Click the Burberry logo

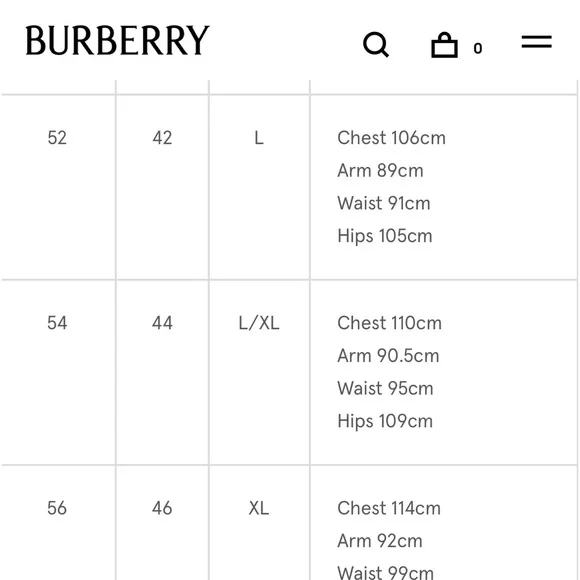[117, 40]
